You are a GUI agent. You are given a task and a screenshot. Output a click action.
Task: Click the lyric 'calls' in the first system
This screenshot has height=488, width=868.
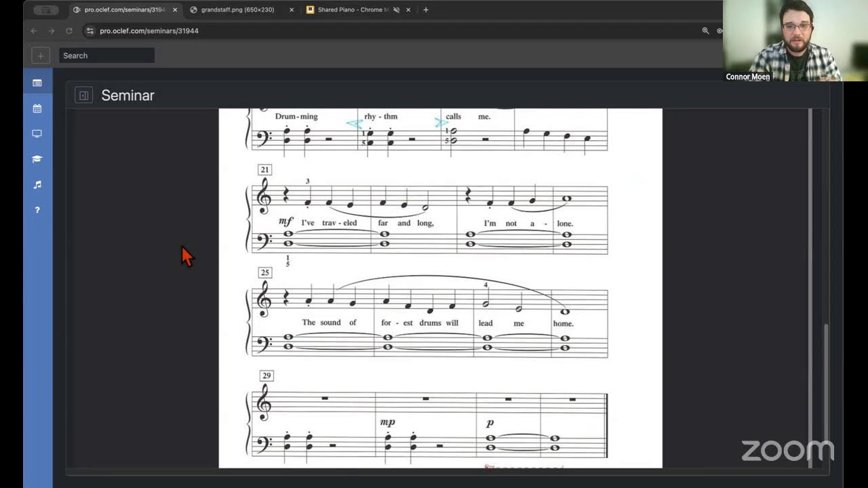tap(454, 117)
